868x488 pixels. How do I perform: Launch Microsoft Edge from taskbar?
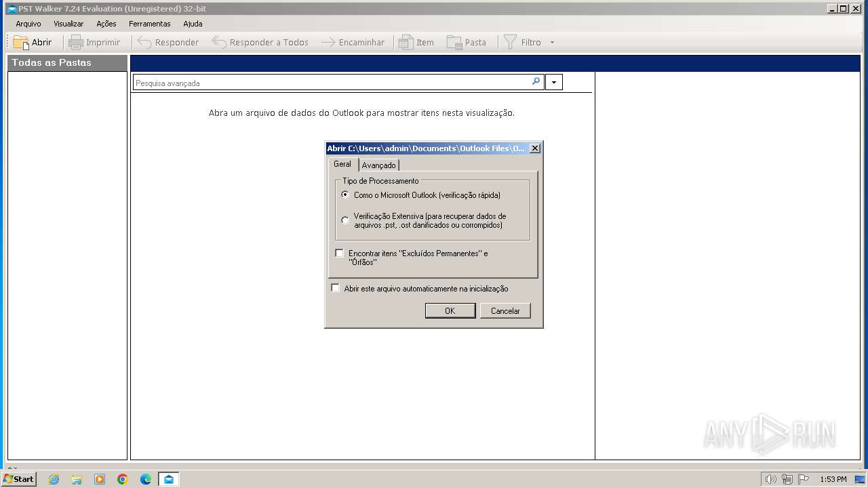point(146,479)
